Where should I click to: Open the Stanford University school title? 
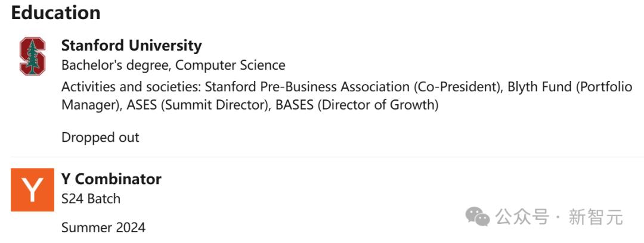coord(131,45)
